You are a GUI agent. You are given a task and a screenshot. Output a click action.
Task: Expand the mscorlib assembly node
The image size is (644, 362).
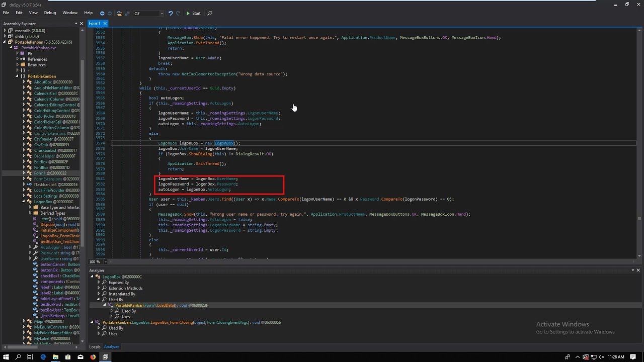coord(5,31)
